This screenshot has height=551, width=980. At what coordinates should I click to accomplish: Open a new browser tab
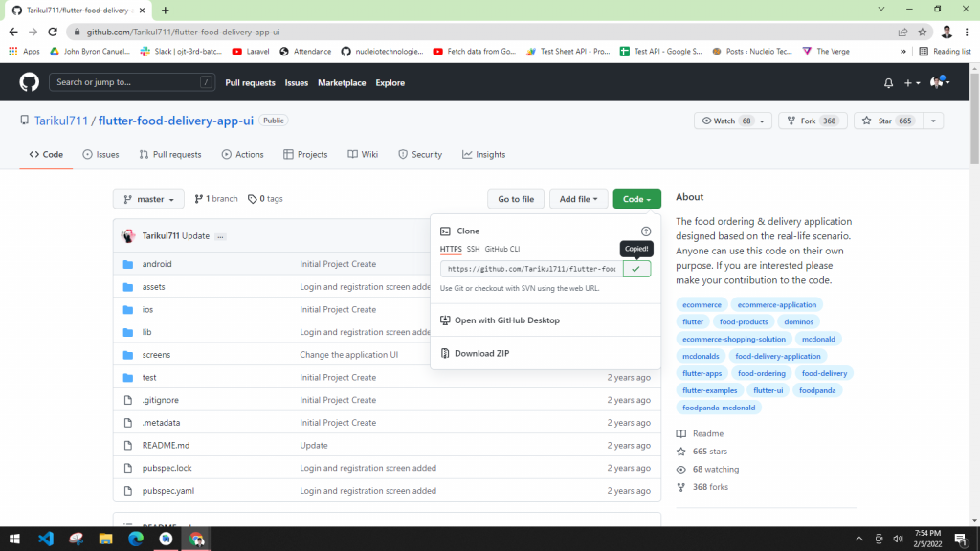[165, 10]
